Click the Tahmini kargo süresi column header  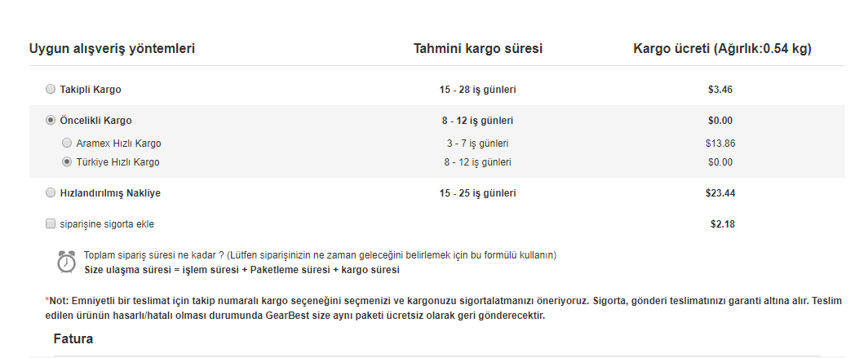478,48
